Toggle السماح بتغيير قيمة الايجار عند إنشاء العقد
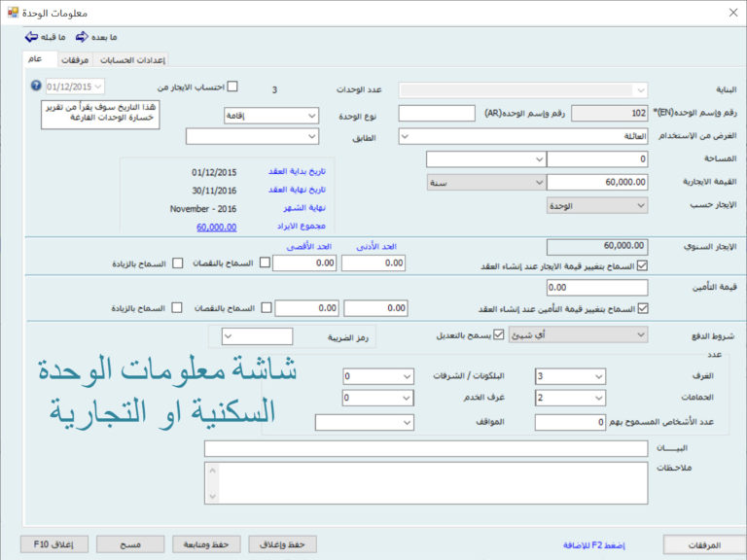Image resolution: width=747 pixels, height=560 pixels. pyautogui.click(x=640, y=265)
